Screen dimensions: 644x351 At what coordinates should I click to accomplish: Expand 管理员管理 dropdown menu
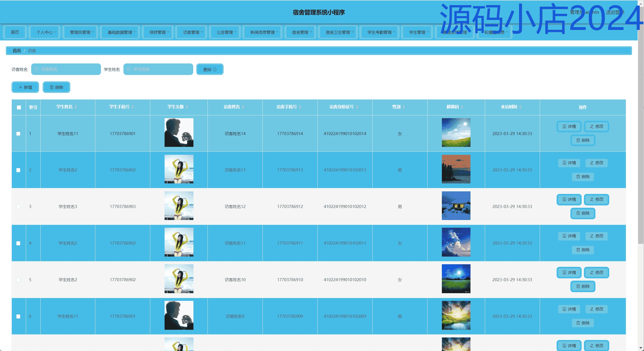80,32
